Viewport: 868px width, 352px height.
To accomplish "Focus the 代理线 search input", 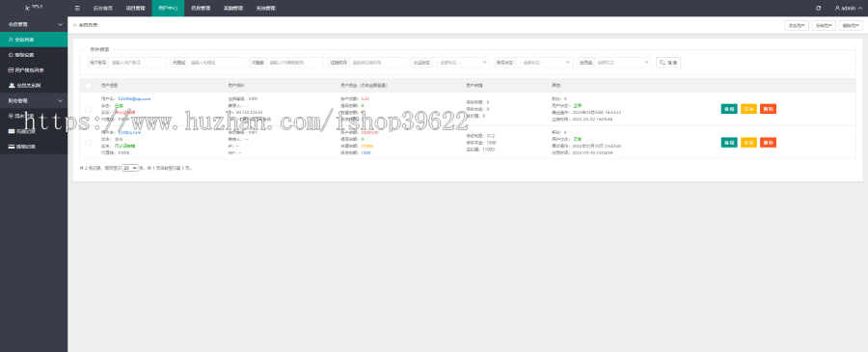I will pyautogui.click(x=216, y=63).
